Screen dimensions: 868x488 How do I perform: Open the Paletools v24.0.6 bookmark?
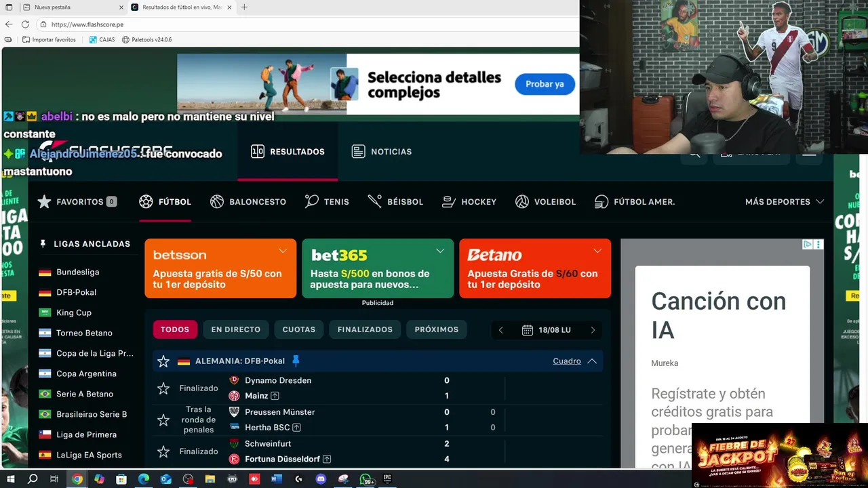click(146, 39)
